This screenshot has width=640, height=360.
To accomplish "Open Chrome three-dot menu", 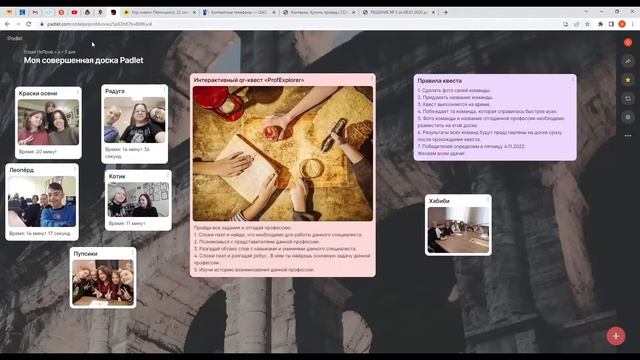I will pos(633,24).
